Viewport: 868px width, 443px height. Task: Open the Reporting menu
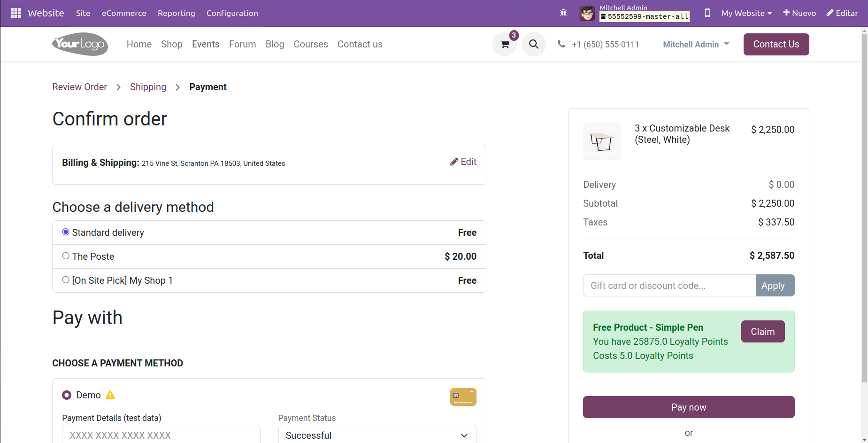176,13
